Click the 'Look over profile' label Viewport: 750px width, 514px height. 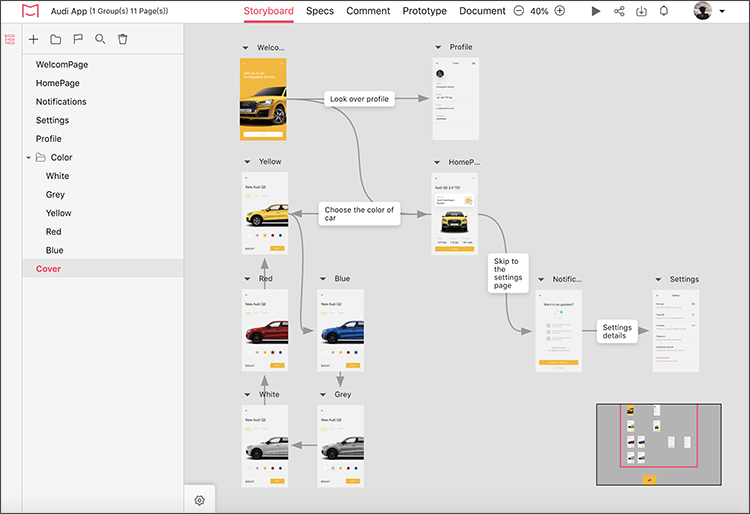pyautogui.click(x=359, y=99)
